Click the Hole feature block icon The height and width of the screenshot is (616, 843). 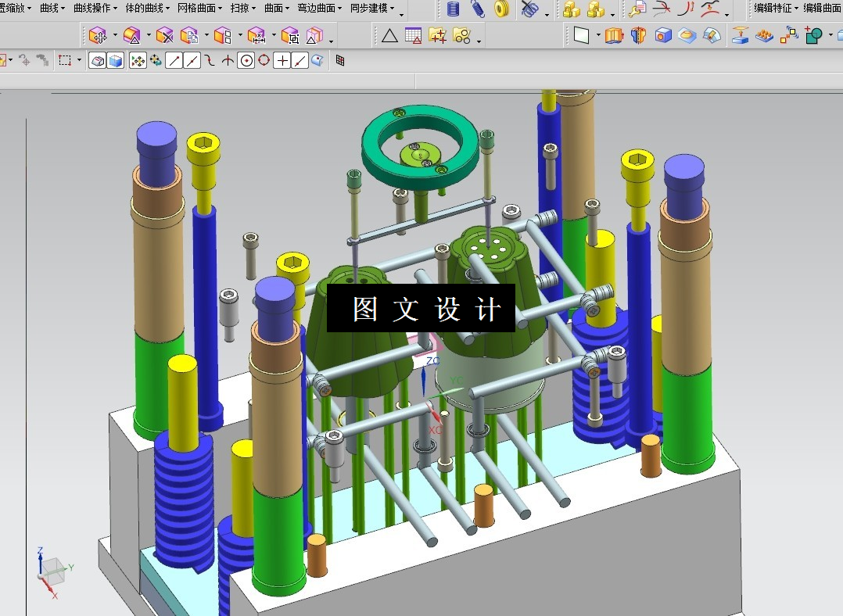[x=663, y=36]
